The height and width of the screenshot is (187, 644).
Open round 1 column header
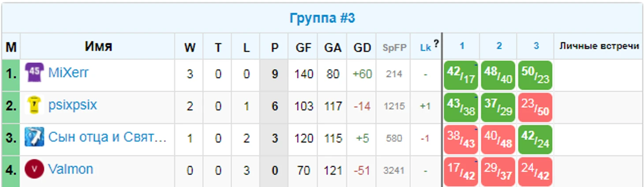point(462,46)
